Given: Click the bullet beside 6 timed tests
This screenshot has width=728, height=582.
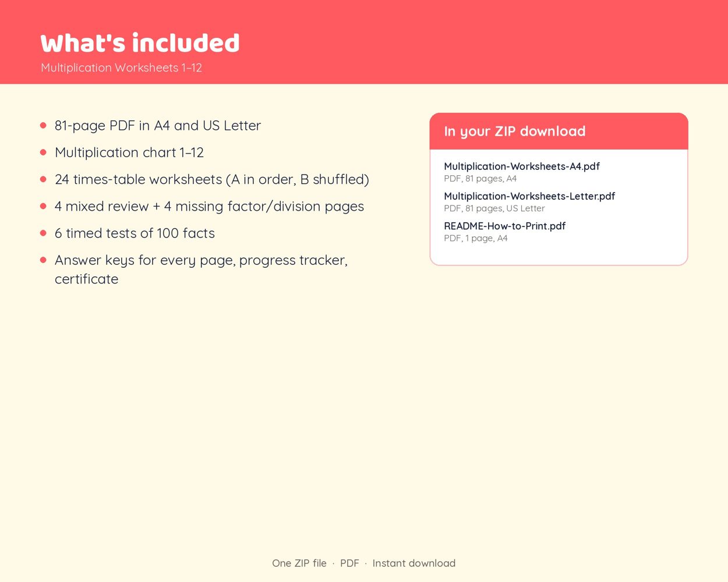Looking at the screenshot, I should 43,233.
